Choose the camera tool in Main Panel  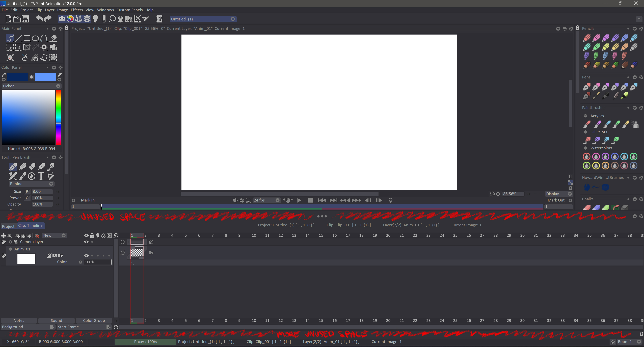click(x=53, y=47)
